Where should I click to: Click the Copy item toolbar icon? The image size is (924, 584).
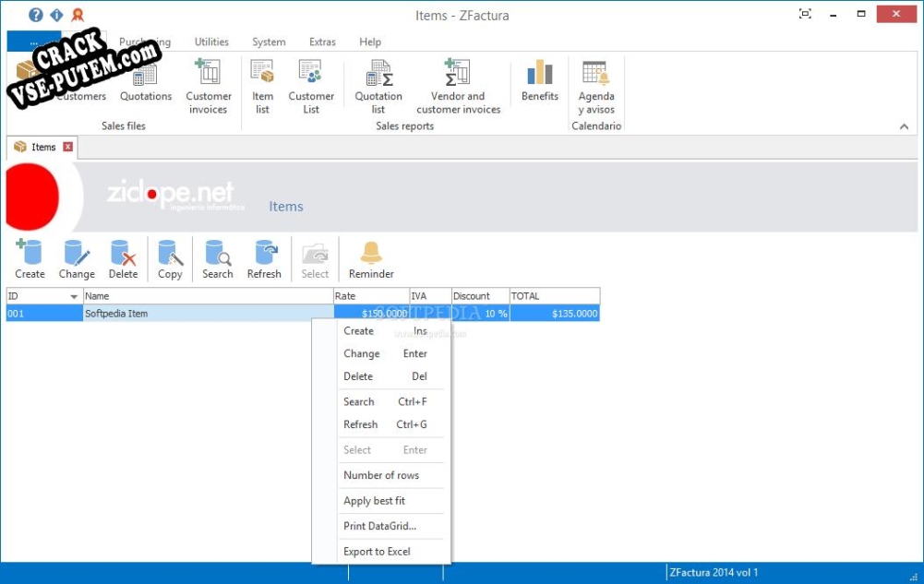(170, 259)
